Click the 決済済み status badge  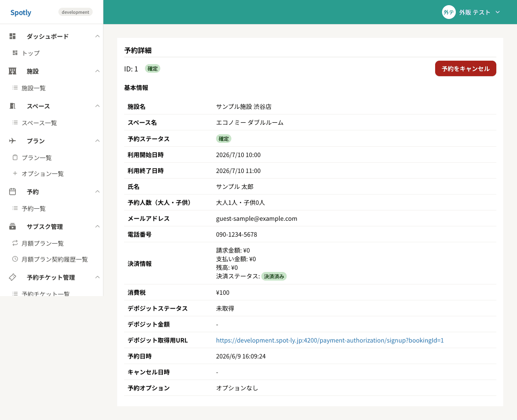coord(274,276)
